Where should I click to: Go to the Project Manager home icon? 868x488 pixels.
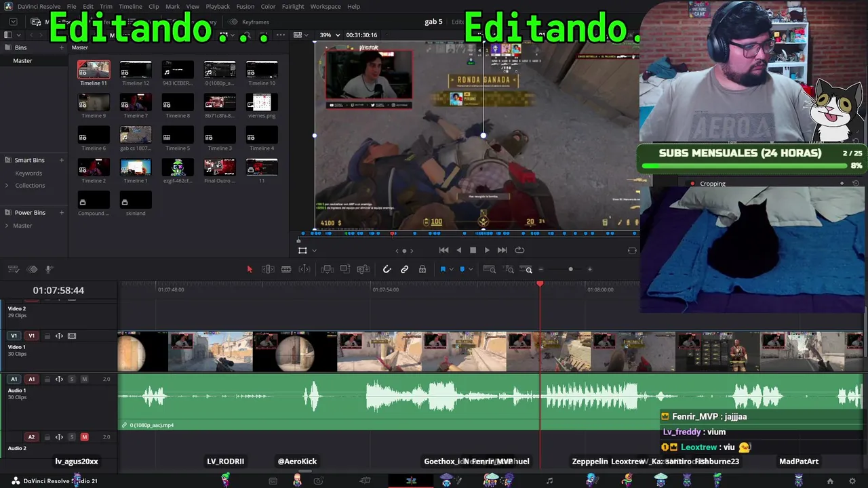pyautogui.click(x=830, y=481)
